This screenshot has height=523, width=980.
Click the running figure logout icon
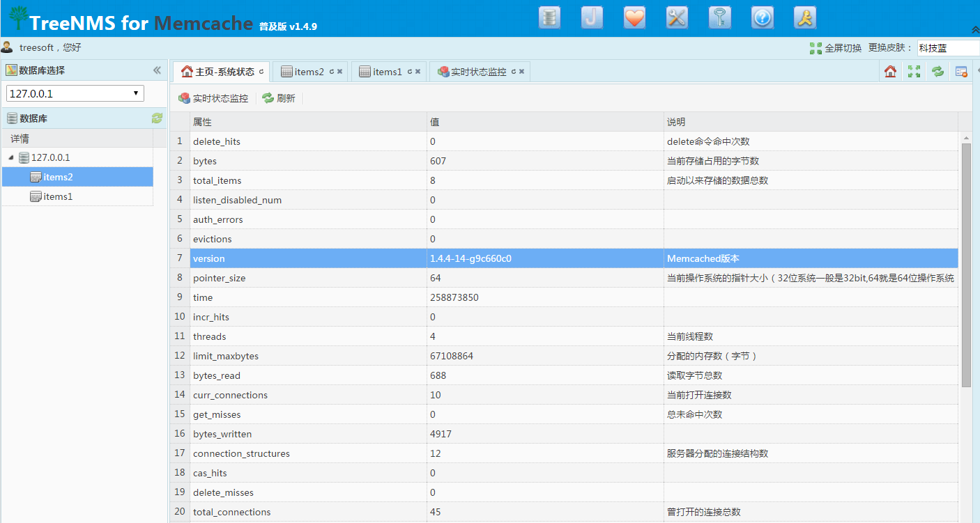(805, 17)
